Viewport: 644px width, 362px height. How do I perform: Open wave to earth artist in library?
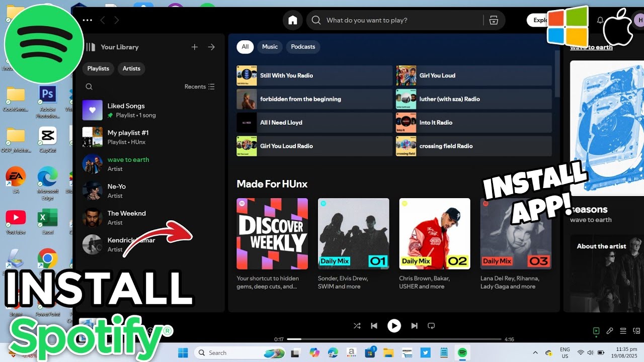149,164
